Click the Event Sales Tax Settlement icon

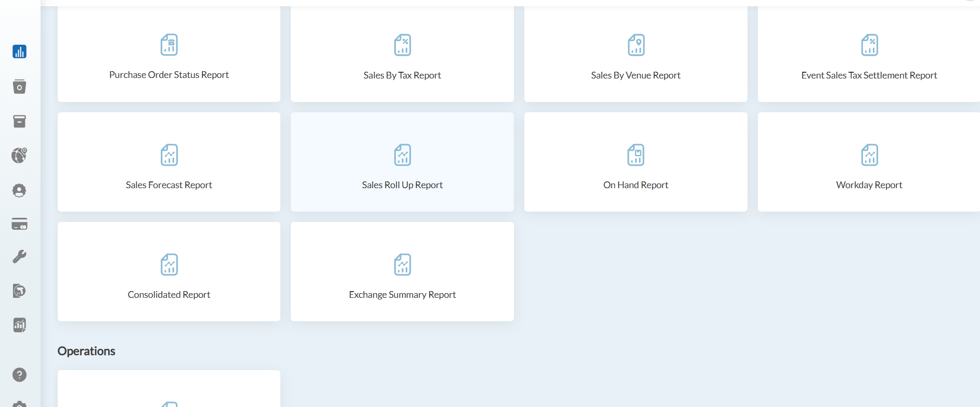click(x=870, y=45)
